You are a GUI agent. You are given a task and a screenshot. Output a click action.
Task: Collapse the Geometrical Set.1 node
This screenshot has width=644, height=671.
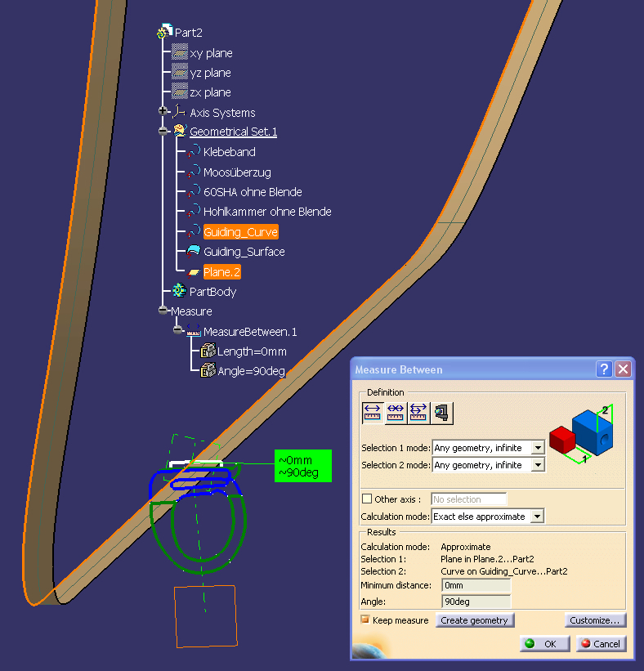163,131
